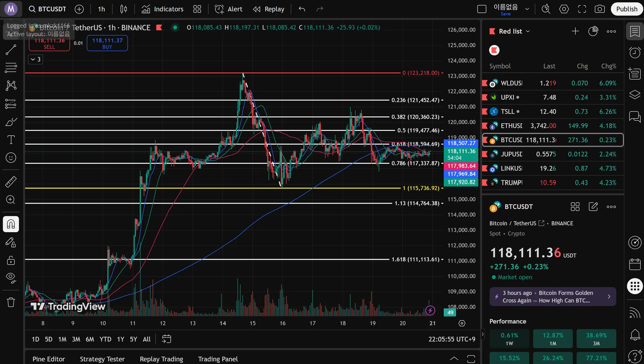Expand the collapsed indicators legend showing 3
This screenshot has height=364, width=644.
[35, 59]
